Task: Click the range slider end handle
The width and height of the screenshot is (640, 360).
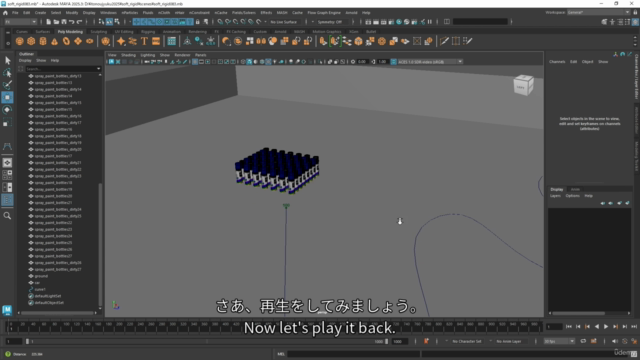Action: click(386, 341)
